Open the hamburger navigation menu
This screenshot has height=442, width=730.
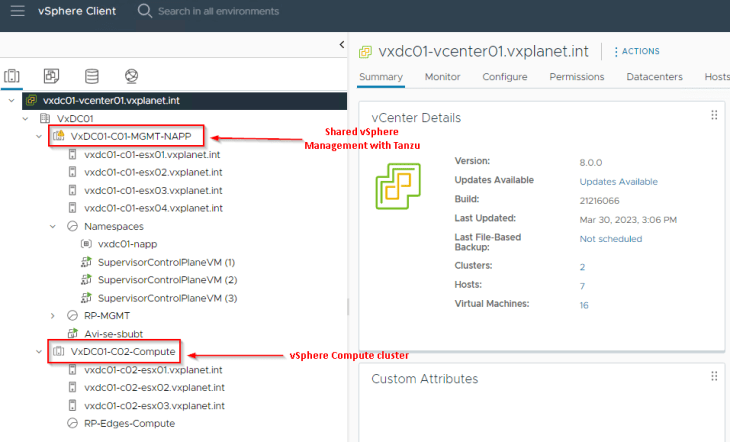18,11
